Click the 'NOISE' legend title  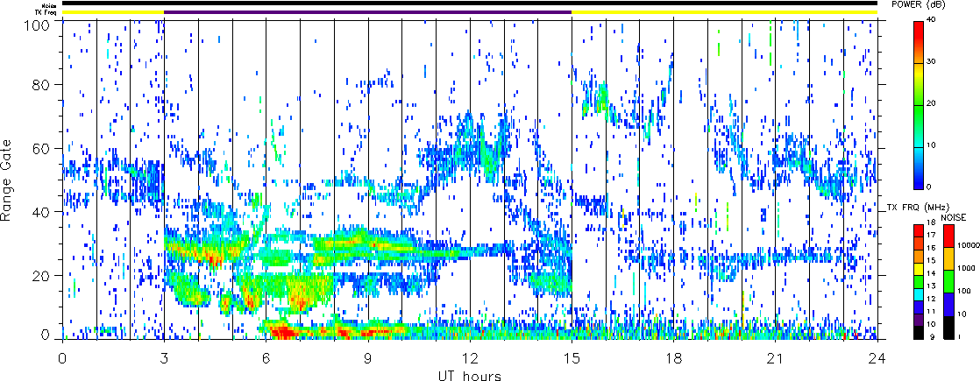coord(954,217)
